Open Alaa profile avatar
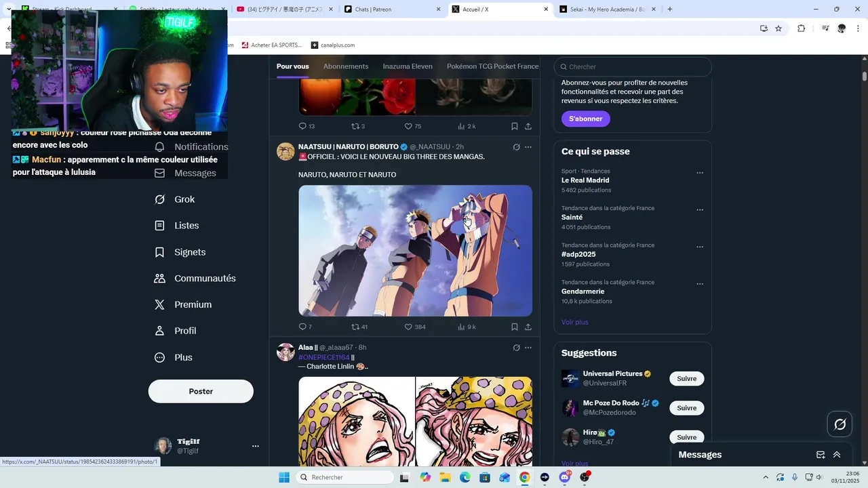Viewport: 868px width, 488px height. [x=285, y=352]
